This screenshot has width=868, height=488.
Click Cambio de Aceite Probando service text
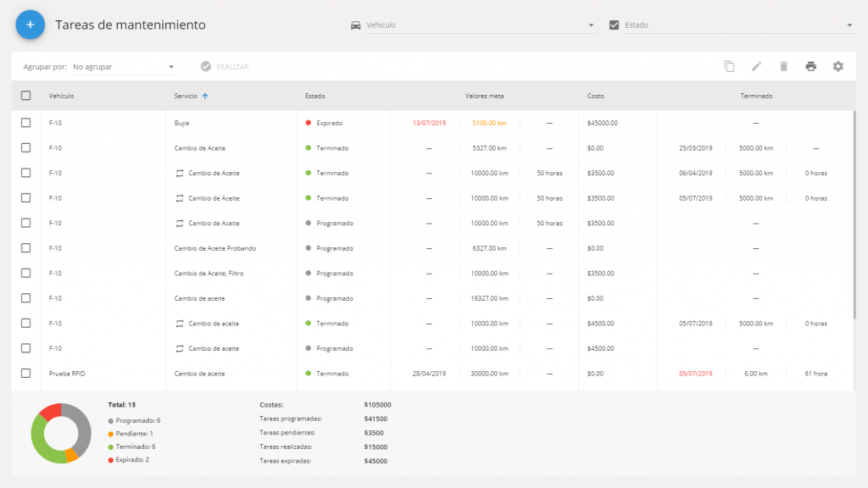(x=214, y=248)
